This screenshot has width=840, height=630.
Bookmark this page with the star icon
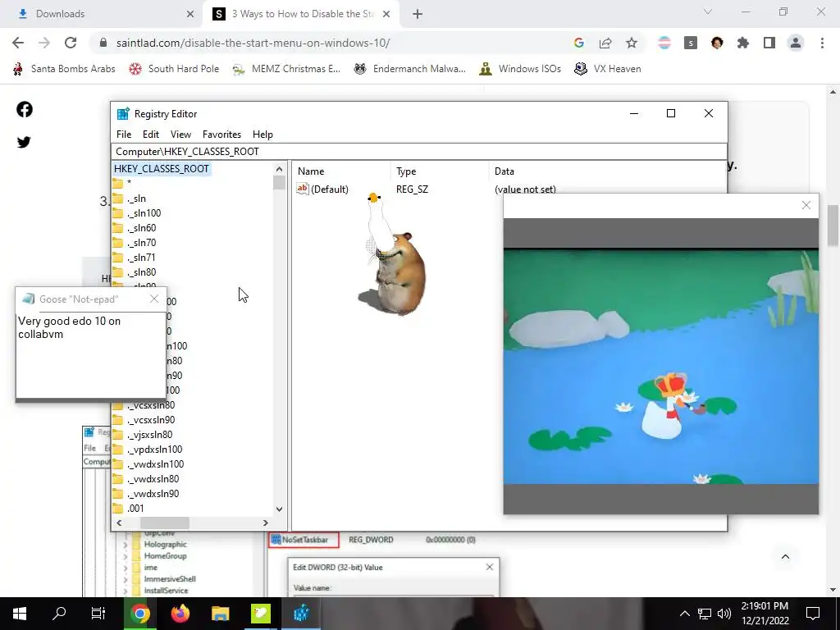[632, 43]
